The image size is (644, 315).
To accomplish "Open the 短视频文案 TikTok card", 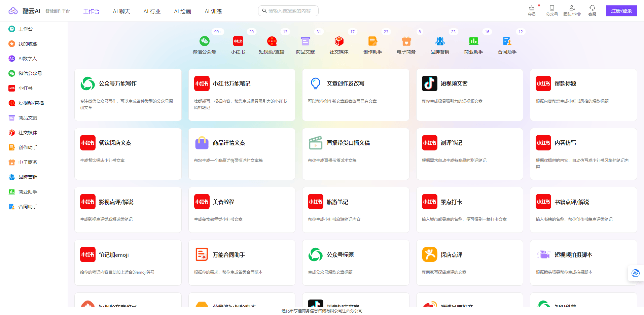I will 469,95.
